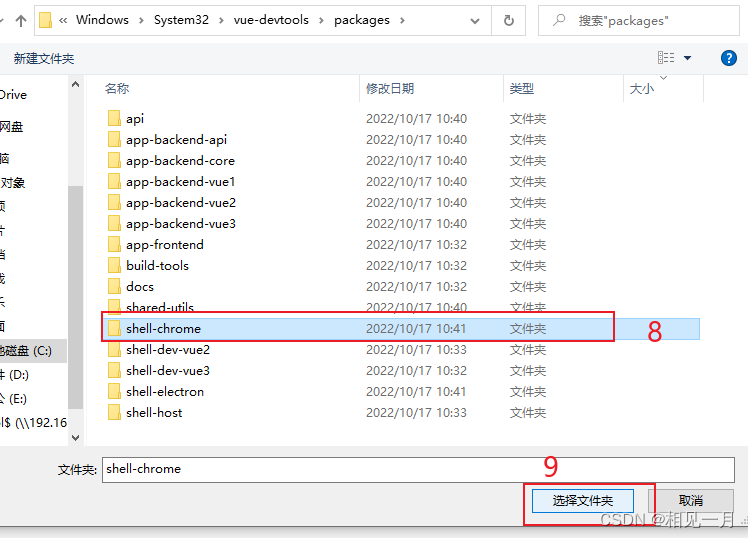Click the shell-host modified date cell
Screen dimensions: 748x538
(416, 413)
